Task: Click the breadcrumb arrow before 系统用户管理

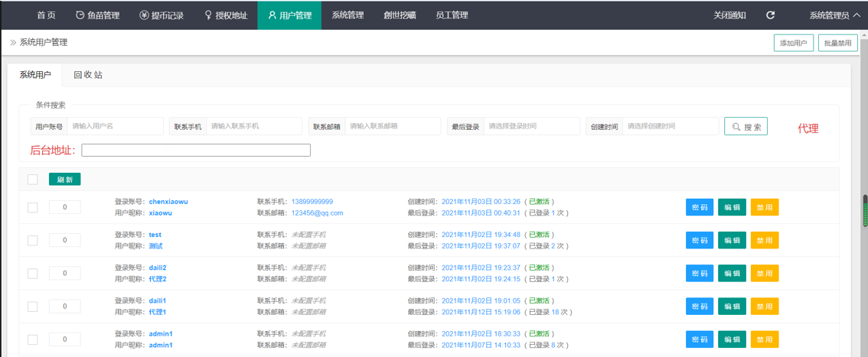Action: pos(13,43)
